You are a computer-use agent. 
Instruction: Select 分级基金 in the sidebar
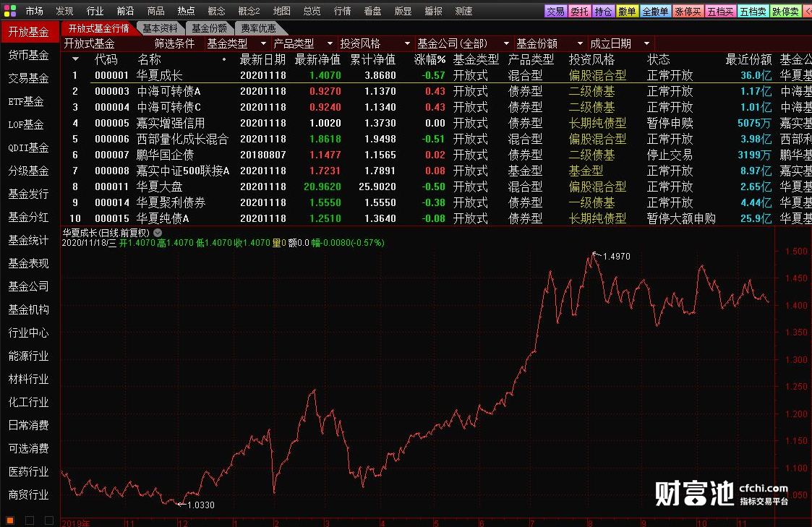click(28, 171)
